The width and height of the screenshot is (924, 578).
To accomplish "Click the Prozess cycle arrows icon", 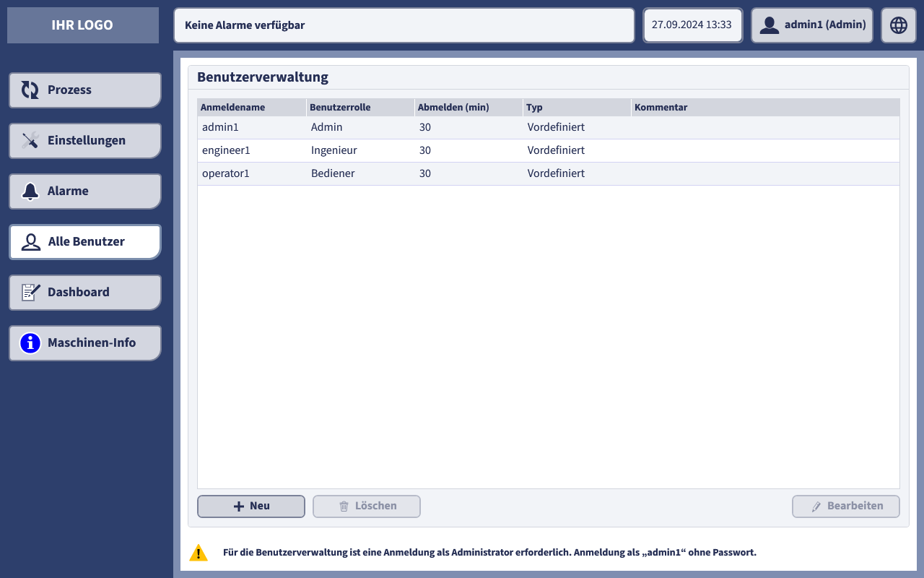I will 30,90.
